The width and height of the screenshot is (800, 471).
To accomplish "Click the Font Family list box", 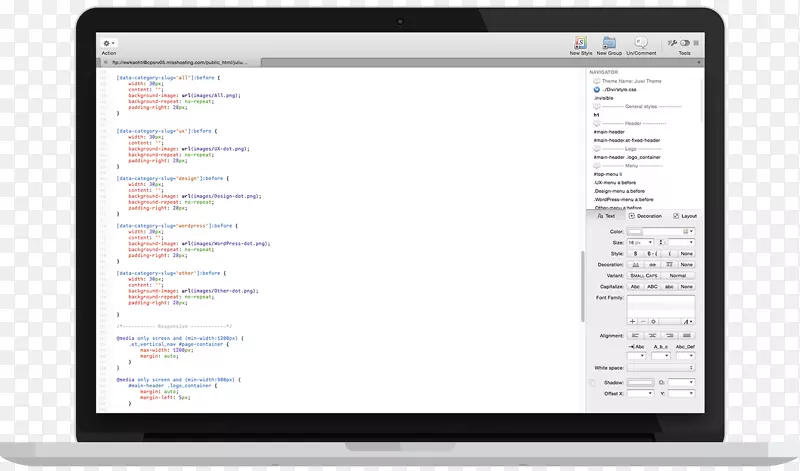I will [660, 305].
